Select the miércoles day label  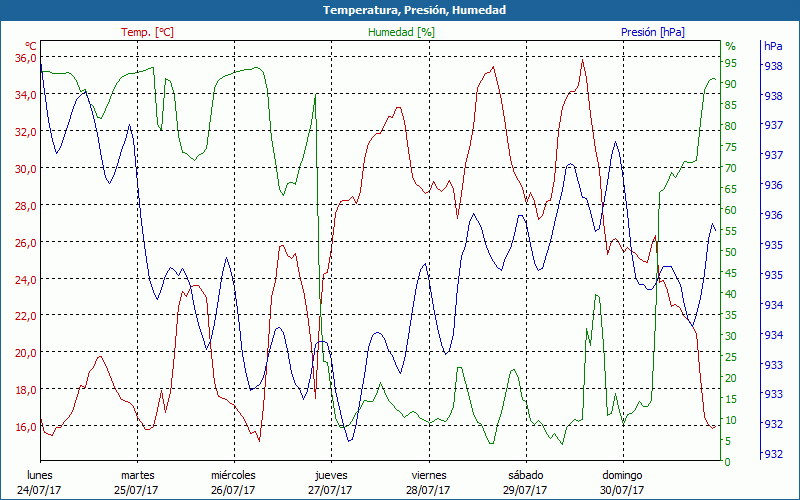tap(233, 475)
